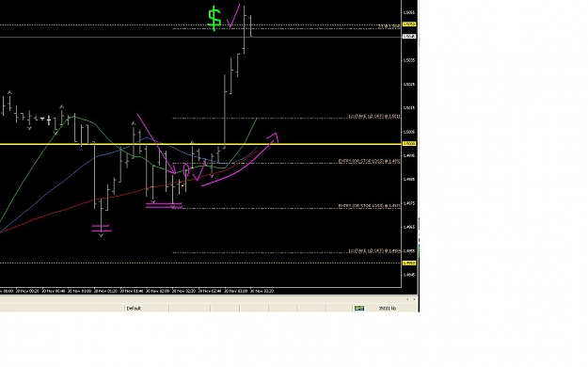The width and height of the screenshot is (588, 367).
Task: Click the 350/1 kb traffic indicator
Action: pyautogui.click(x=387, y=308)
